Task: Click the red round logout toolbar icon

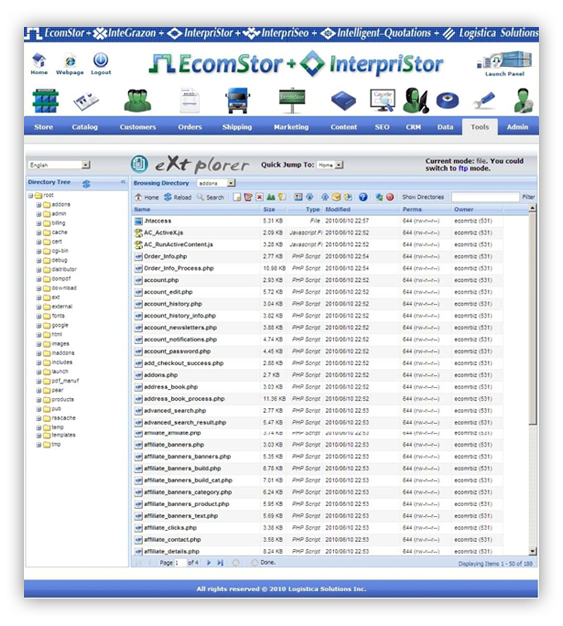Action: [x=390, y=197]
